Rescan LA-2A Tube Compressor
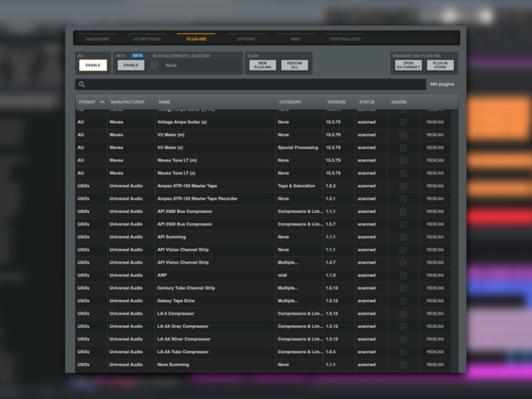The width and height of the screenshot is (532, 399). tap(435, 352)
